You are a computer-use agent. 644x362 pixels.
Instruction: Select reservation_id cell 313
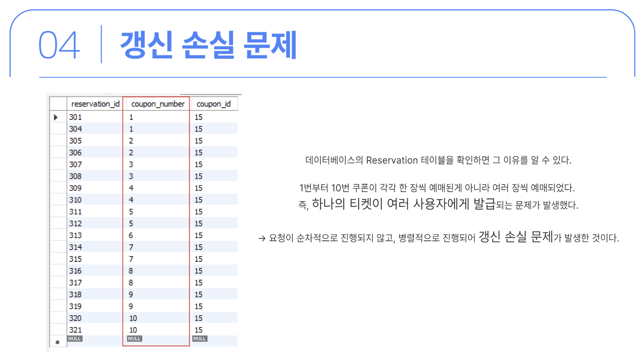(x=75, y=235)
